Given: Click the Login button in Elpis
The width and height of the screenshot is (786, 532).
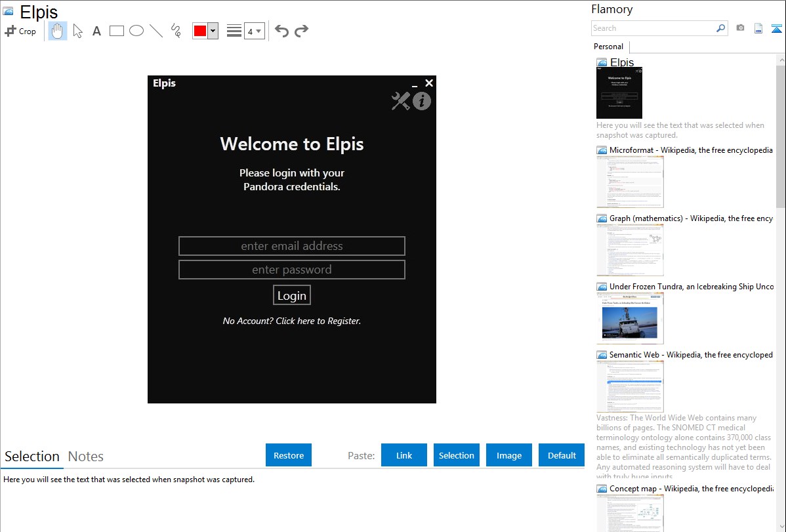Looking at the screenshot, I should pyautogui.click(x=292, y=295).
